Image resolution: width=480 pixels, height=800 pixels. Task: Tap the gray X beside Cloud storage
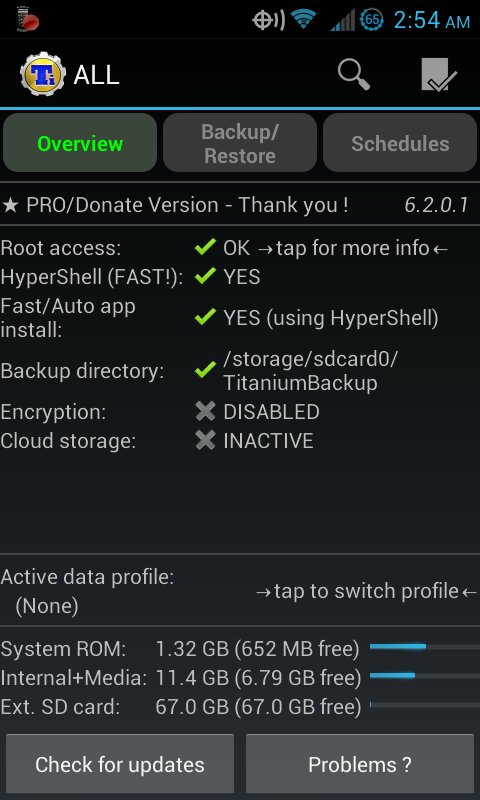click(x=205, y=440)
